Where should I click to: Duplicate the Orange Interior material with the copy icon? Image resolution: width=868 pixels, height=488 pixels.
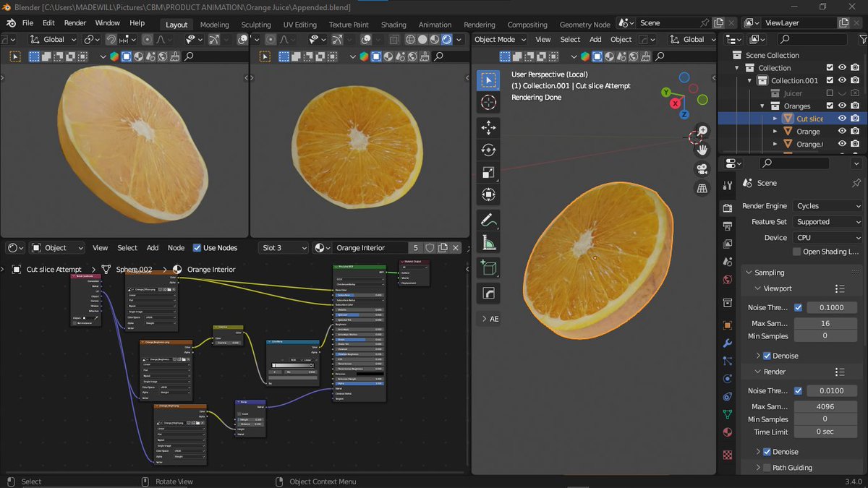tap(443, 248)
